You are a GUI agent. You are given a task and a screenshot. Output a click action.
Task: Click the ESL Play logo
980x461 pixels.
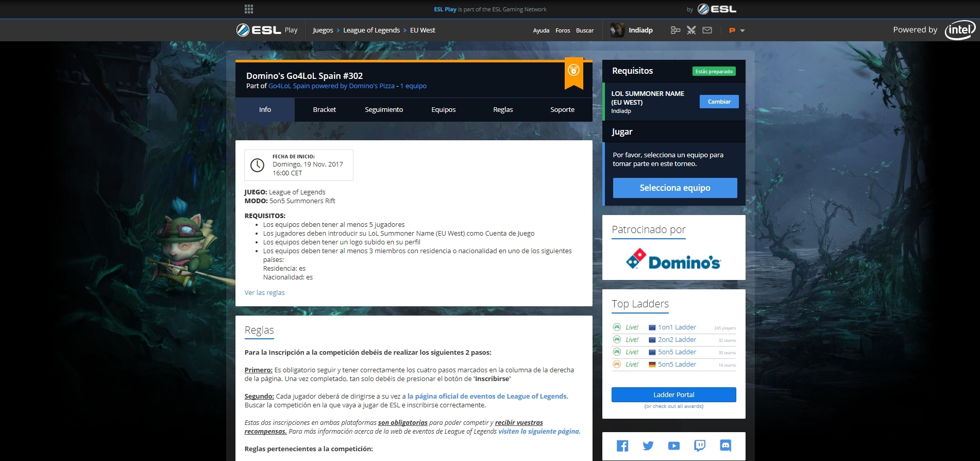pos(267,30)
